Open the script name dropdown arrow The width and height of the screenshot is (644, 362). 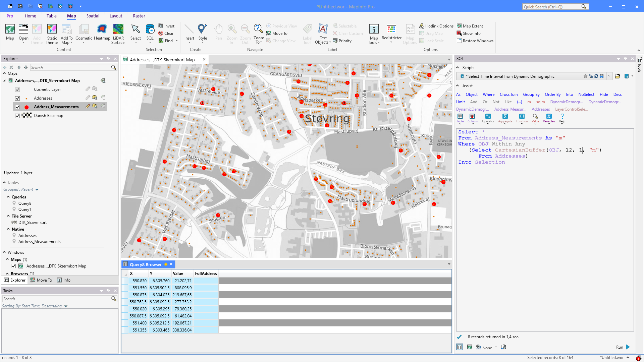pos(609,76)
